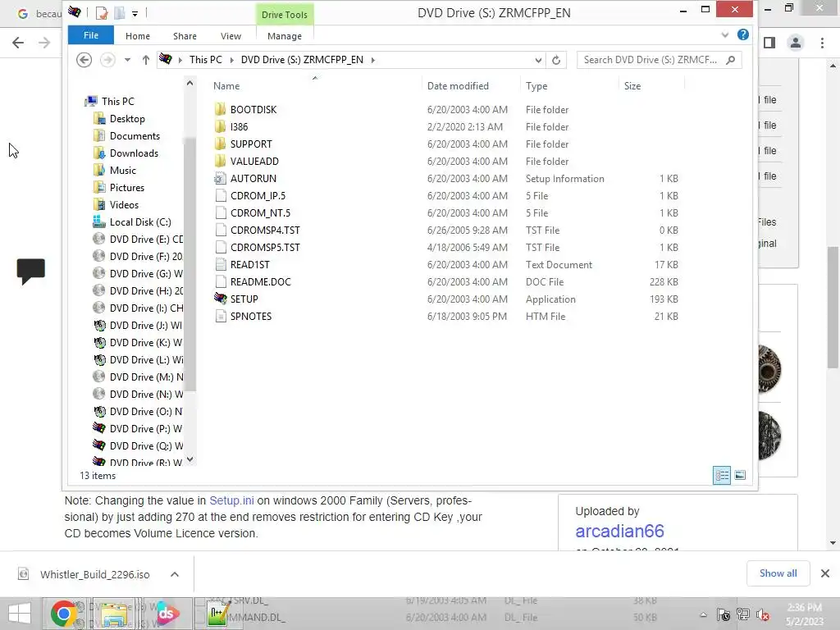Click the Explorer Back arrow button
Screen dimensions: 840x630
tap(84, 59)
